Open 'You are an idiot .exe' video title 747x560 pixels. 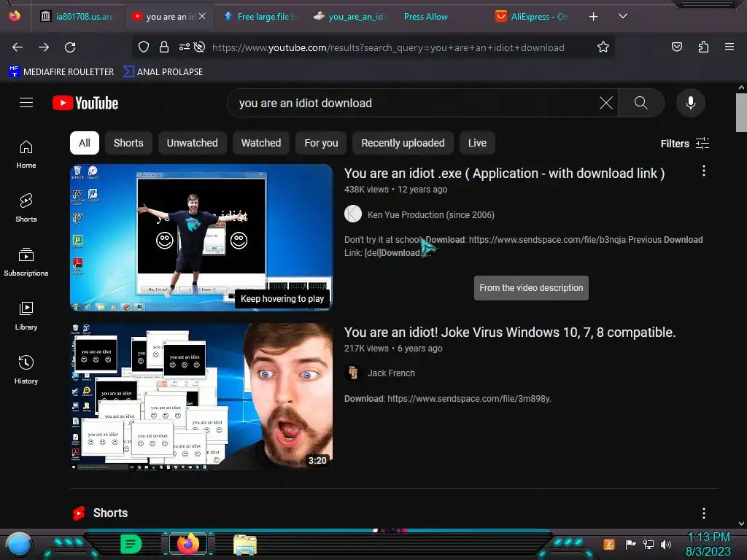click(504, 174)
